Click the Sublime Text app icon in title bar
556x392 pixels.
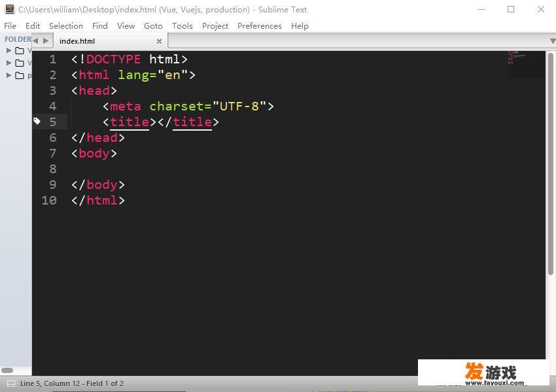10,9
